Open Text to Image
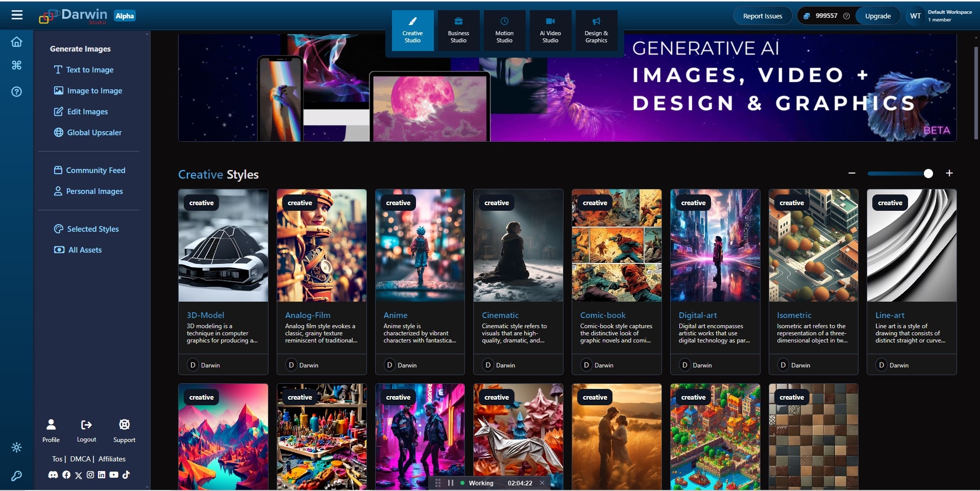The width and height of the screenshot is (980, 491). (x=84, y=70)
